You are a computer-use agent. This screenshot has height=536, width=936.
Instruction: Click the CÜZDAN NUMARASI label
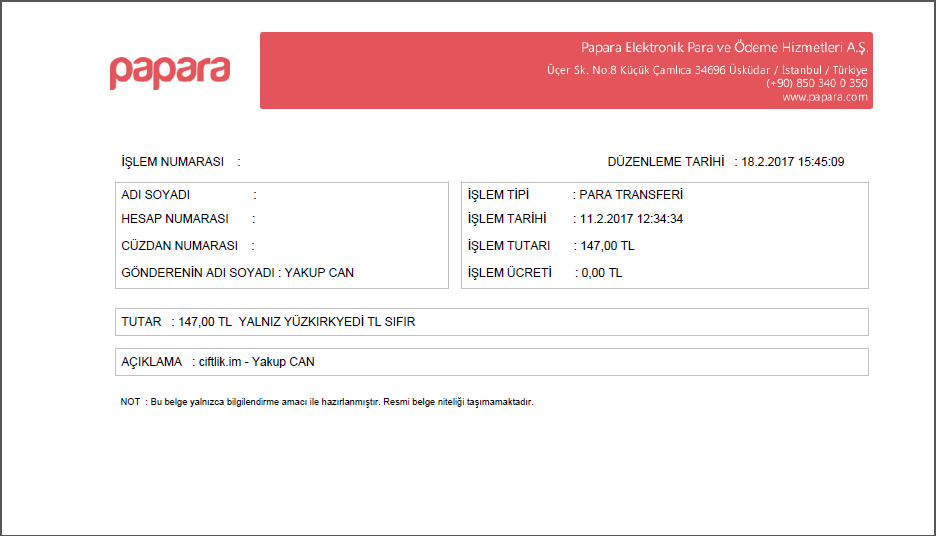tap(179, 245)
